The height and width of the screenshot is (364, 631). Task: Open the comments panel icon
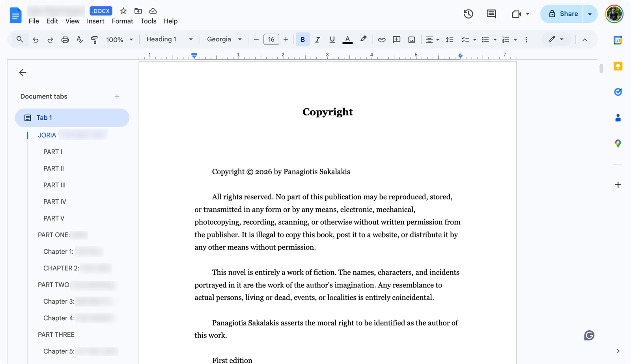pos(491,14)
